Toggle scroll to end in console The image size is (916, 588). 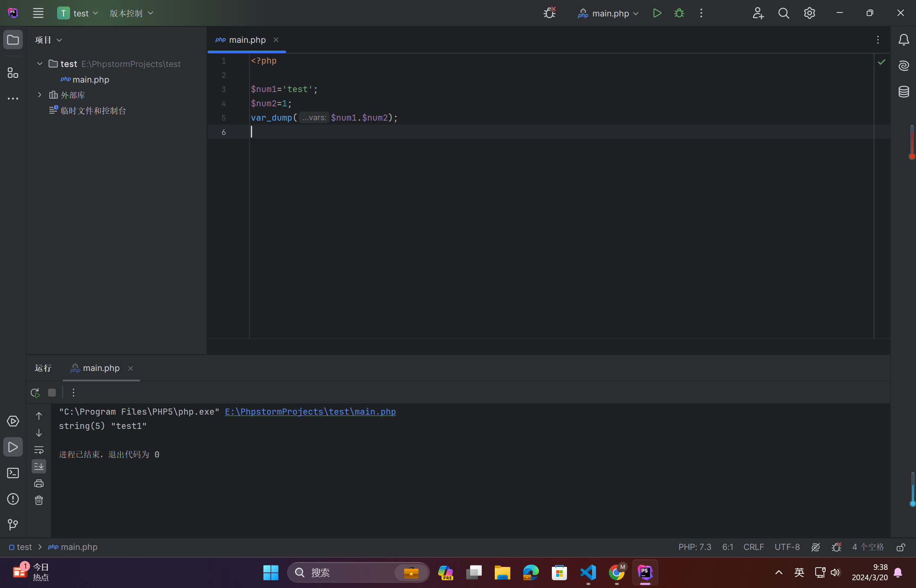[39, 466]
